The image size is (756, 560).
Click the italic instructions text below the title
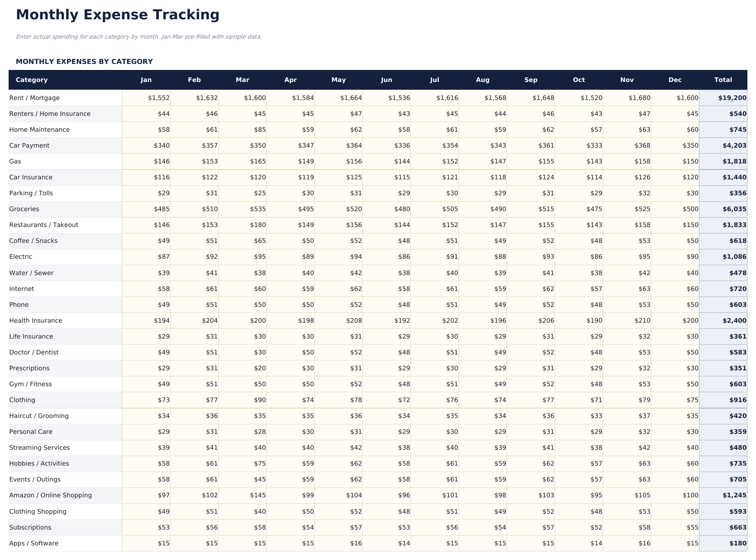pyautogui.click(x=139, y=37)
